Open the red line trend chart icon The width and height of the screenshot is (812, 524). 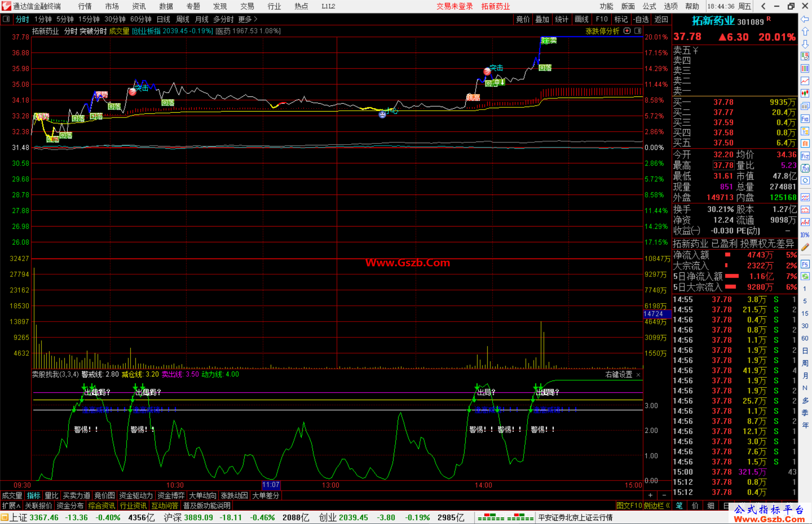click(x=805, y=81)
